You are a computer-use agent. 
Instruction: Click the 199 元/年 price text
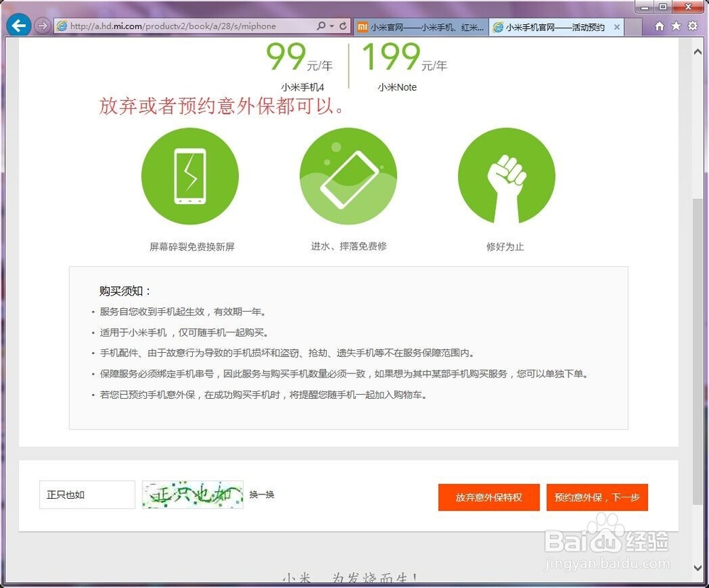pyautogui.click(x=404, y=57)
